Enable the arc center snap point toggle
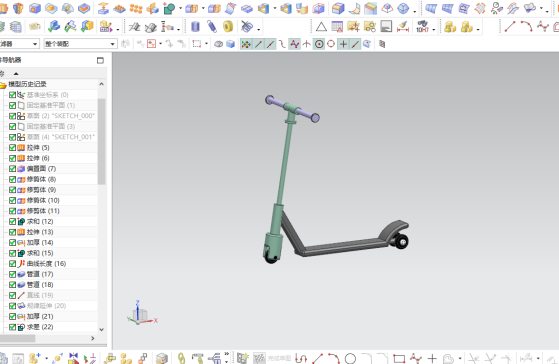This screenshot has width=559, height=364. pos(319,44)
